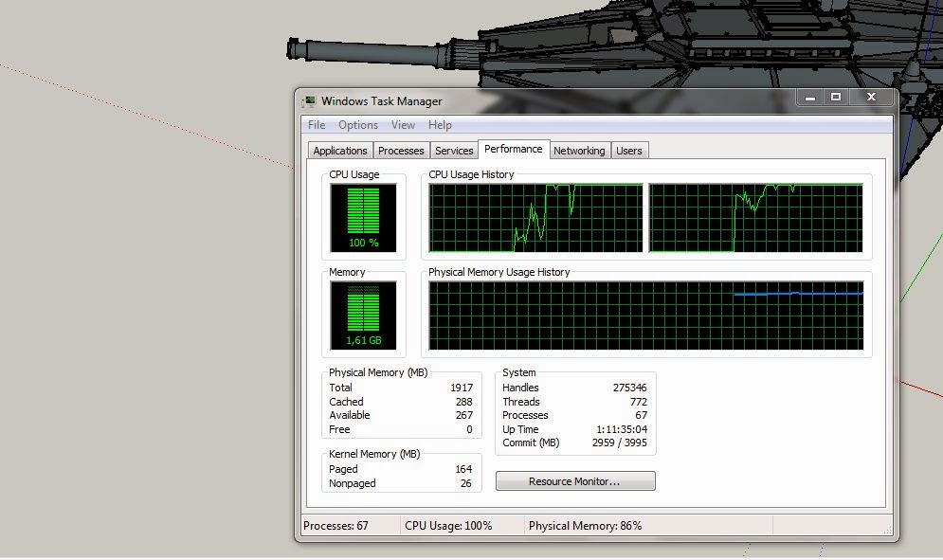The image size is (943, 560).
Task: Open the View menu
Action: 403,125
